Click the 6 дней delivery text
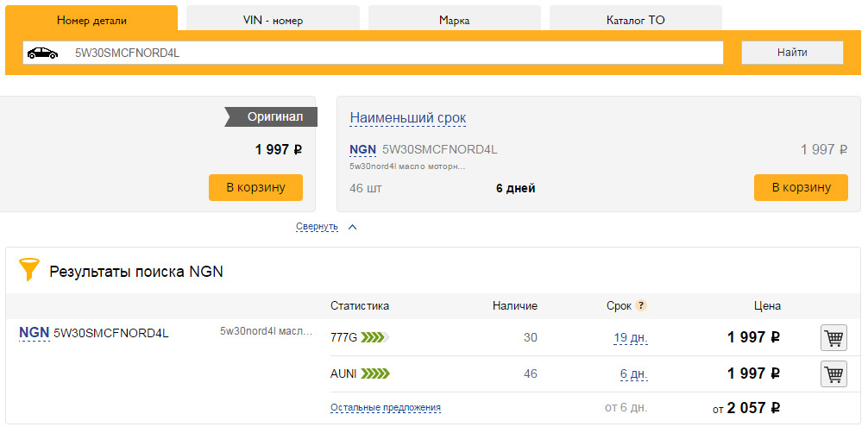Screen dimensions: 868x433 tap(515, 188)
